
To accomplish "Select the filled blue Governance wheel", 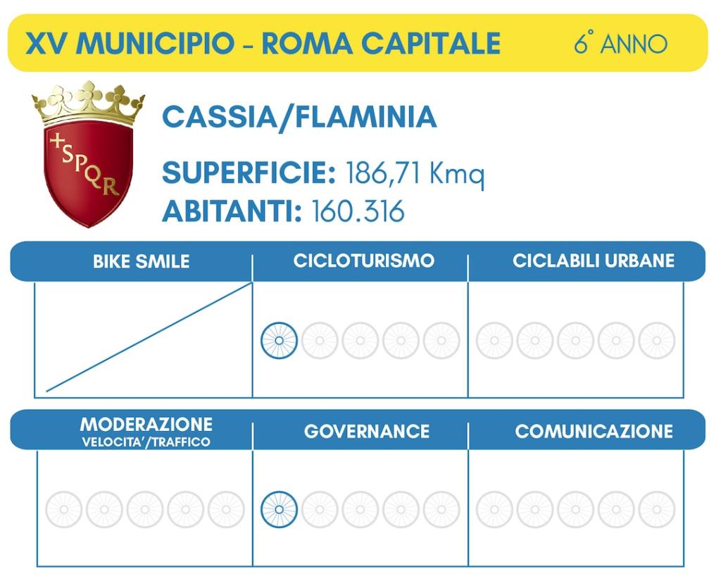I will (x=279, y=509).
